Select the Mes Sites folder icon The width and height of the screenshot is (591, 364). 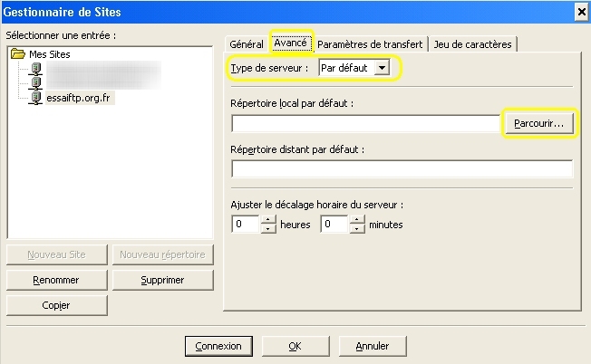point(18,53)
